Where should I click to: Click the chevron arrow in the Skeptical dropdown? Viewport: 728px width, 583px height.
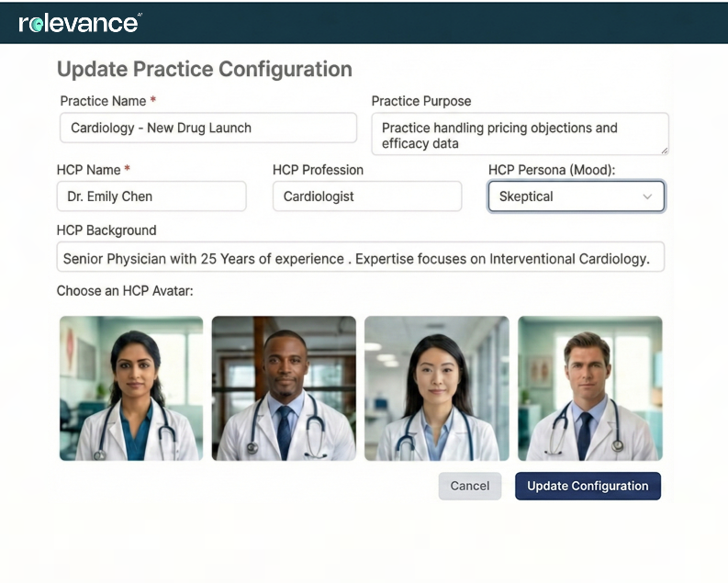coord(647,196)
